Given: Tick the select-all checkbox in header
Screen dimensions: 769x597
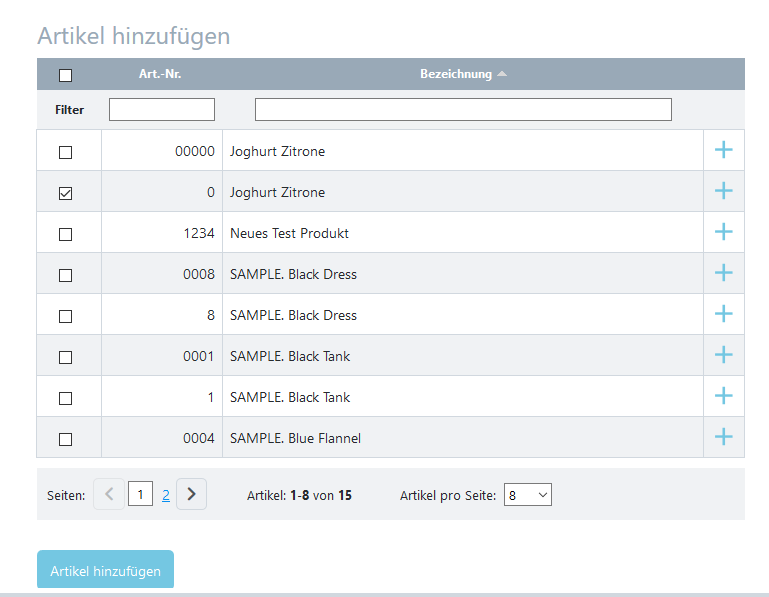Looking at the screenshot, I should point(65,75).
